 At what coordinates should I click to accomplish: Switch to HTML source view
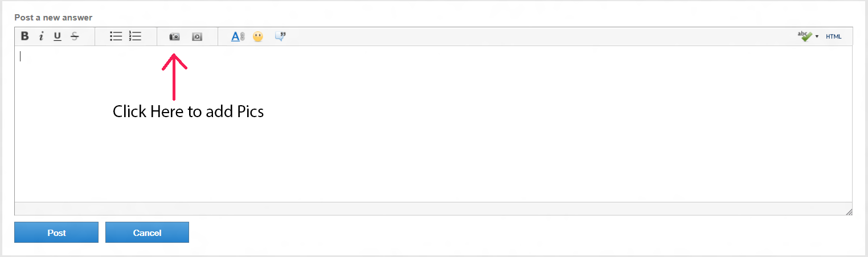pos(833,36)
